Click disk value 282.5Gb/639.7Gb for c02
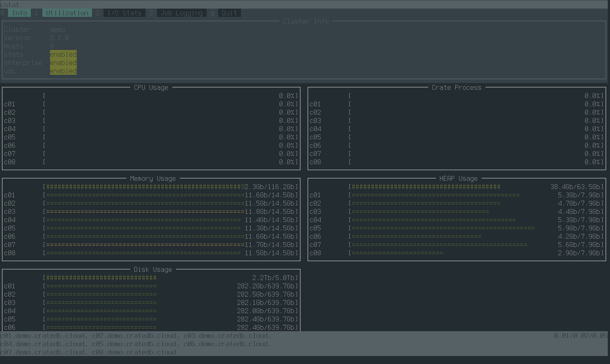The image size is (610, 364). (x=266, y=294)
